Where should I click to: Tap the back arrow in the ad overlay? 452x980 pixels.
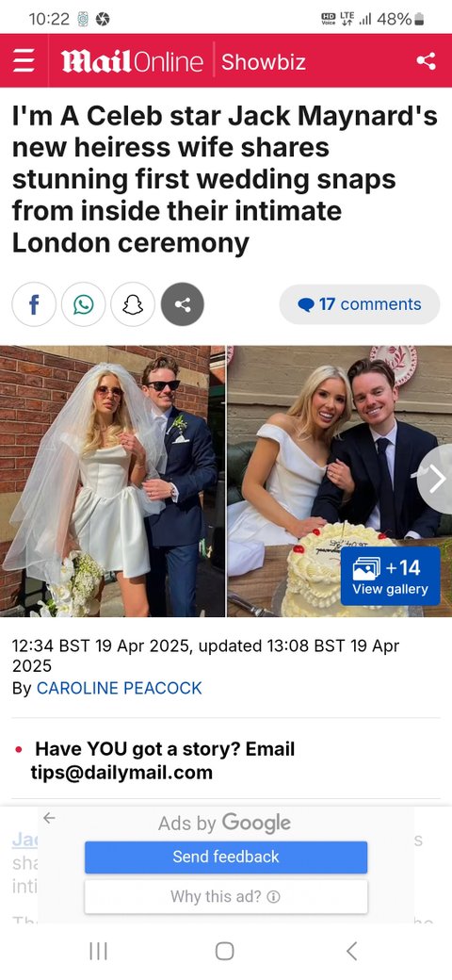tap(49, 818)
